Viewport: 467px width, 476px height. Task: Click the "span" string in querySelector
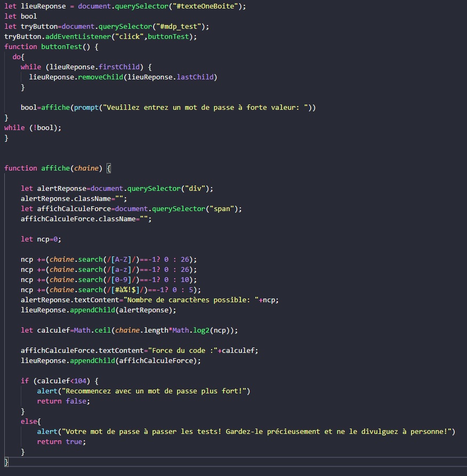pyautogui.click(x=226, y=209)
